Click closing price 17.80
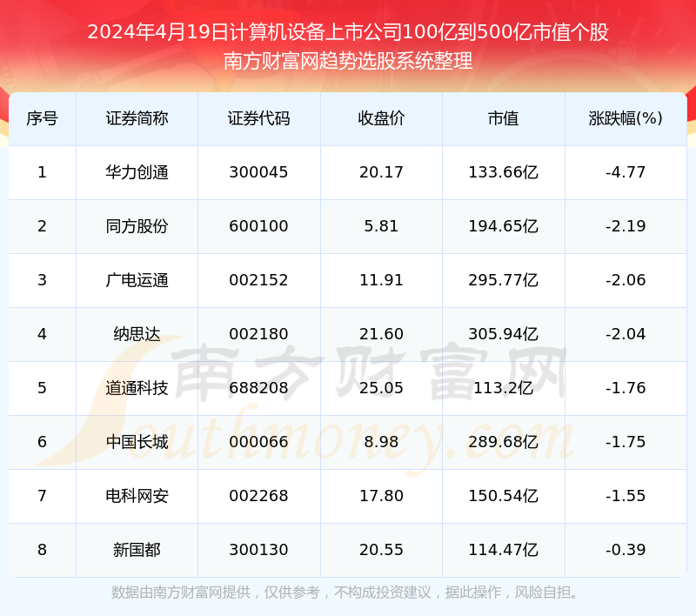The height and width of the screenshot is (616, 696). click(381, 496)
